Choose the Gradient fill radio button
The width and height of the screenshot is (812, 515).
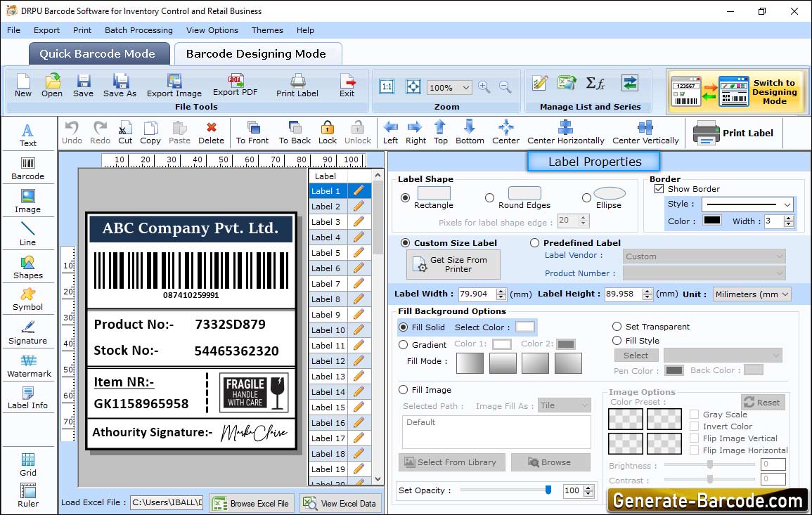[404, 345]
